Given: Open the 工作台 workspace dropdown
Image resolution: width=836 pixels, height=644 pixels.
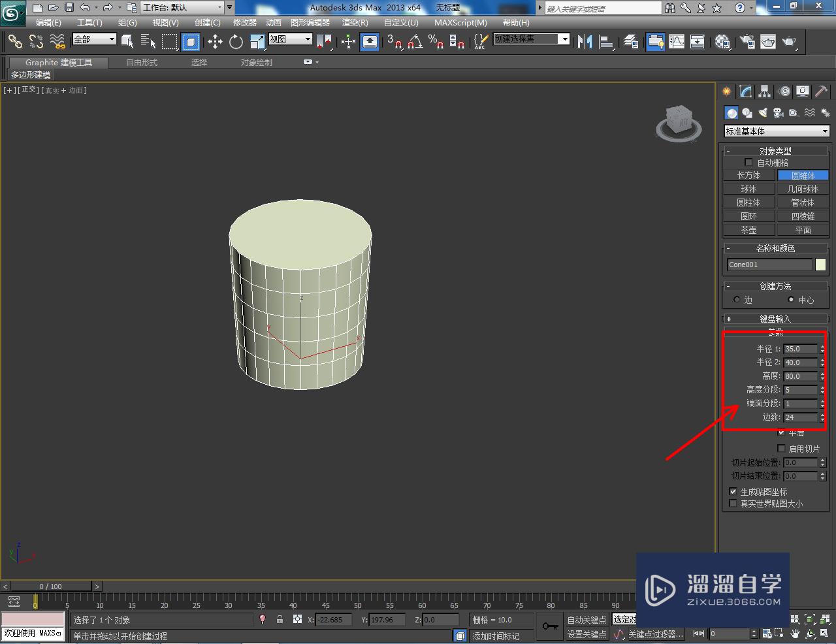Looking at the screenshot, I should click(x=182, y=8).
